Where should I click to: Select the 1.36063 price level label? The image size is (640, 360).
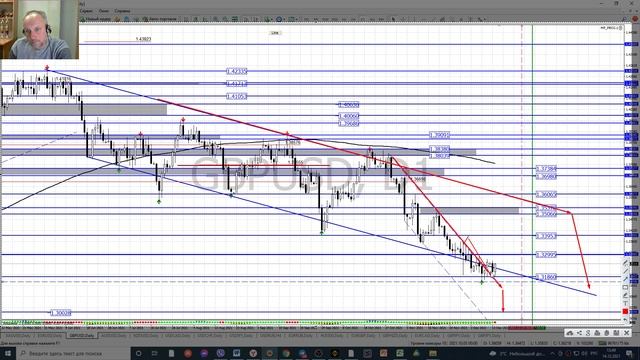[x=546, y=195]
